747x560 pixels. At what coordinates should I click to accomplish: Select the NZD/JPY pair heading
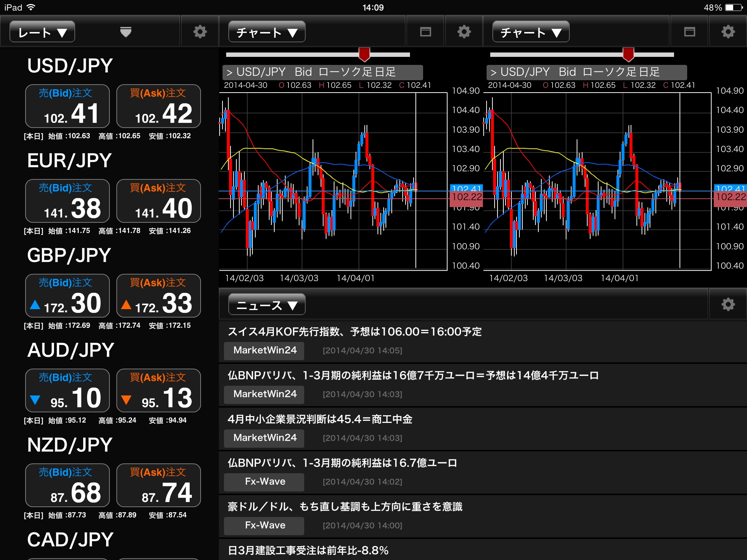point(70,445)
